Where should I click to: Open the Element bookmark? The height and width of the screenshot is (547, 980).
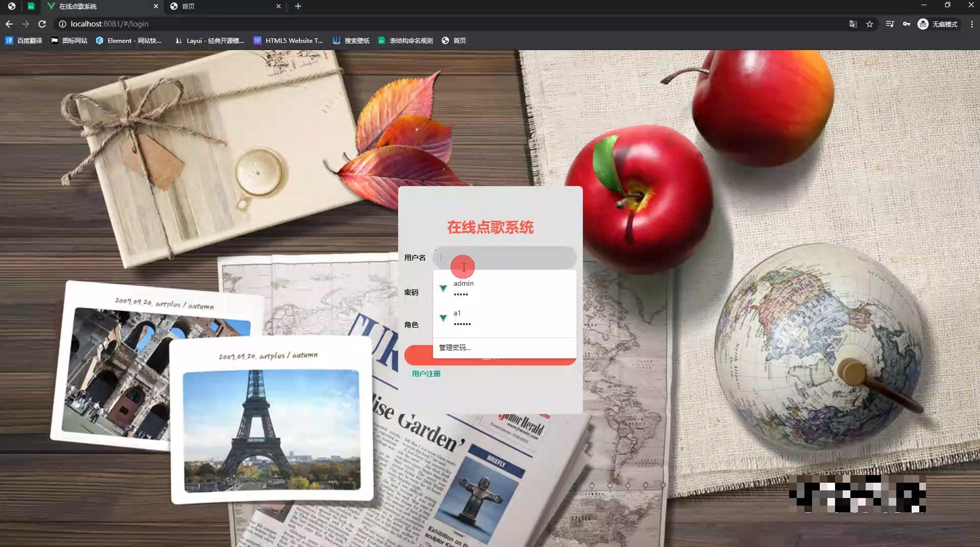129,40
